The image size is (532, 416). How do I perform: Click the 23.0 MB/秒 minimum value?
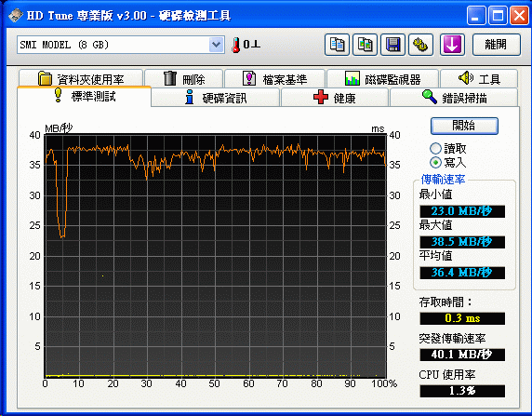tap(462, 211)
